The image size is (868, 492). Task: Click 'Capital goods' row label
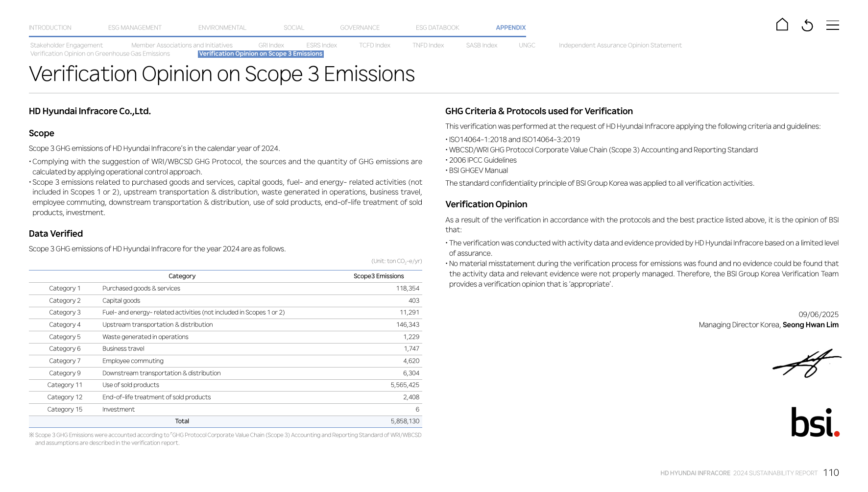(121, 300)
